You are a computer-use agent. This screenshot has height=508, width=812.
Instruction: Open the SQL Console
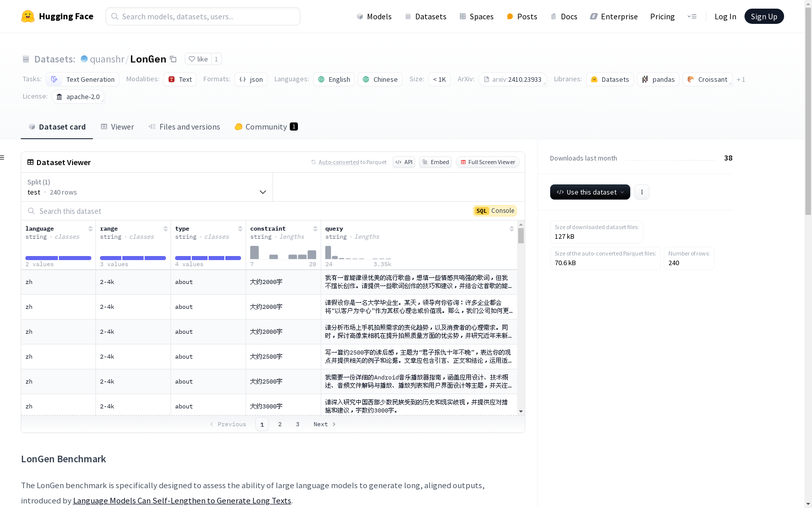coord(495,211)
